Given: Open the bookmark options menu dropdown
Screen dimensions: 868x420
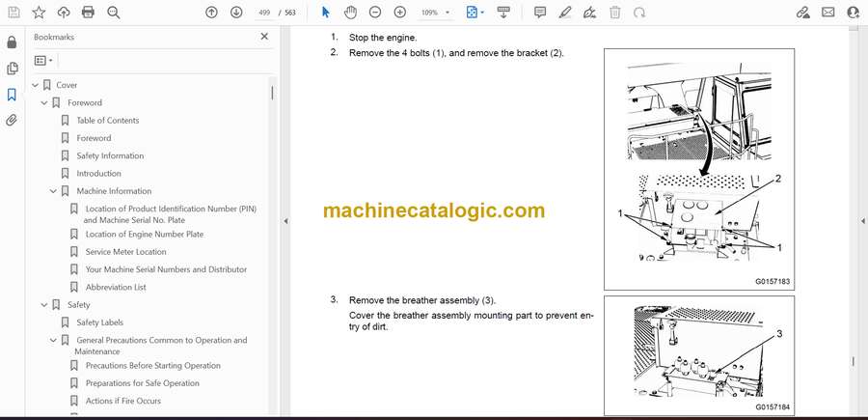Looking at the screenshot, I should pos(43,61).
